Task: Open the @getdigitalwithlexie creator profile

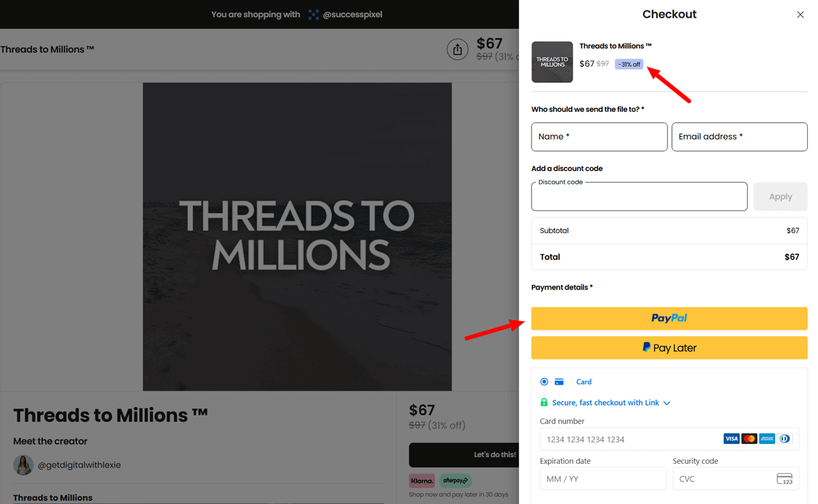Action: 80,464
